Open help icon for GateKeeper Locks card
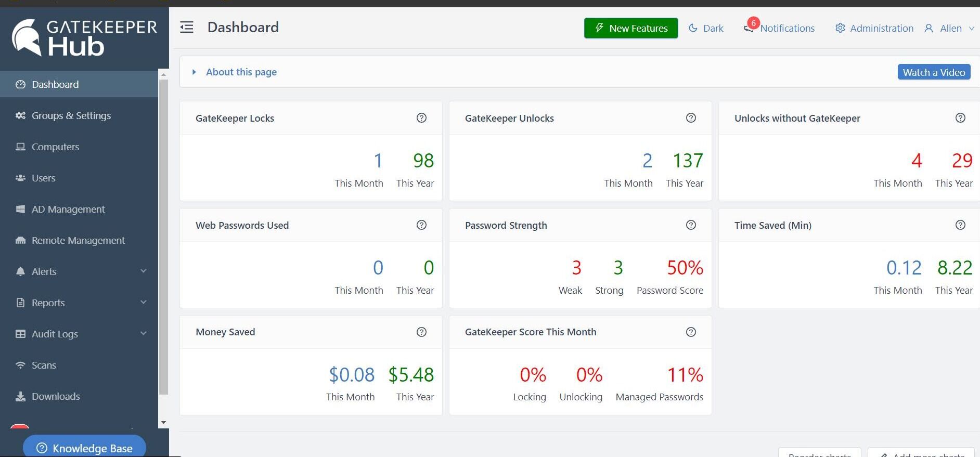 [x=421, y=118]
